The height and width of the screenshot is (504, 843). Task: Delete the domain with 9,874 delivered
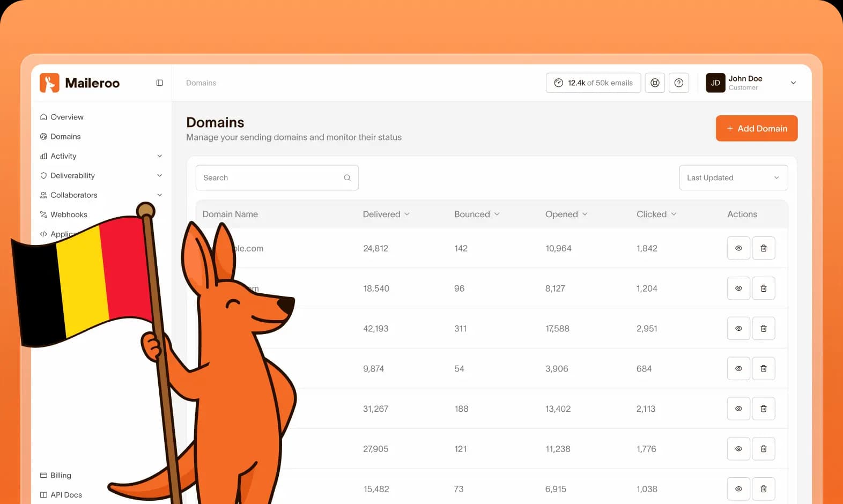point(763,368)
